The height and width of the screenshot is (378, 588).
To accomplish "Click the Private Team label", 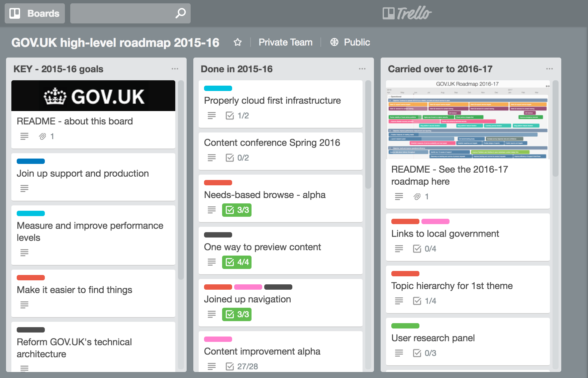I will (x=286, y=42).
